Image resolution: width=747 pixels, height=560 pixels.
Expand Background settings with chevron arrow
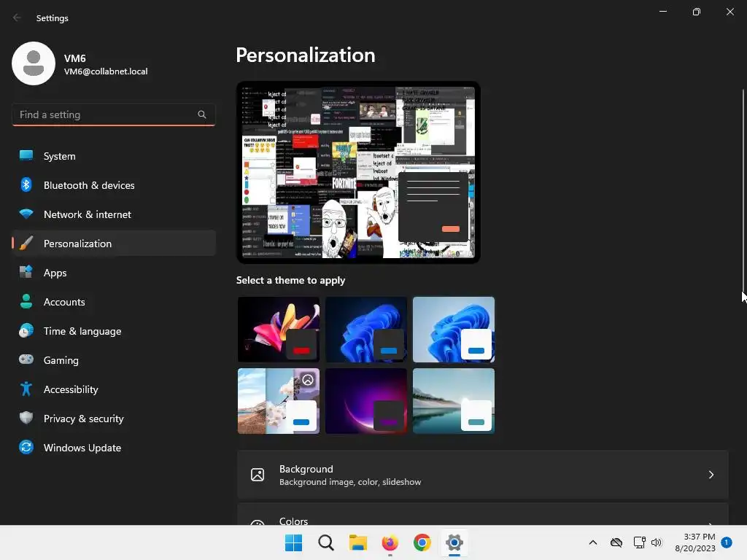pyautogui.click(x=711, y=475)
